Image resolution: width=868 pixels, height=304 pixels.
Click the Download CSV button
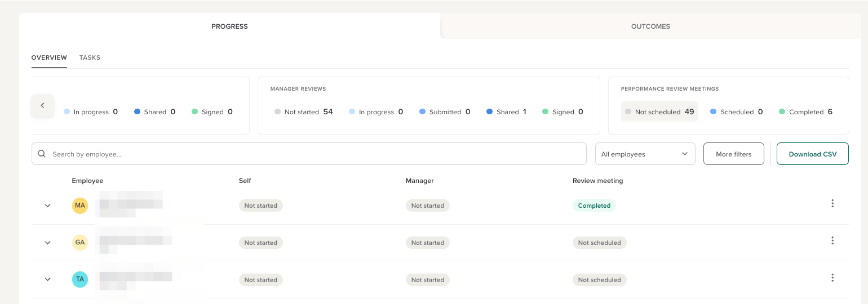pos(812,154)
